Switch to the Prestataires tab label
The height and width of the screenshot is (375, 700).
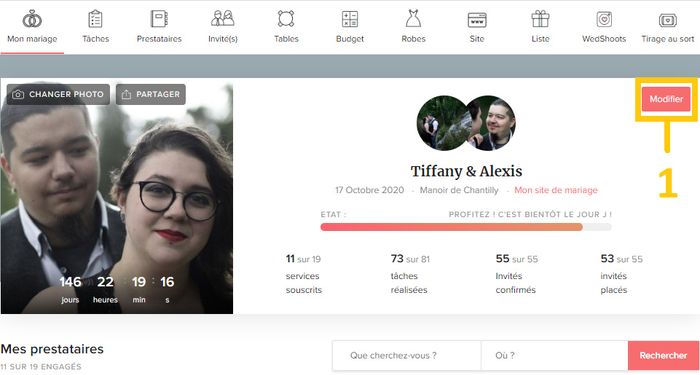pos(159,39)
